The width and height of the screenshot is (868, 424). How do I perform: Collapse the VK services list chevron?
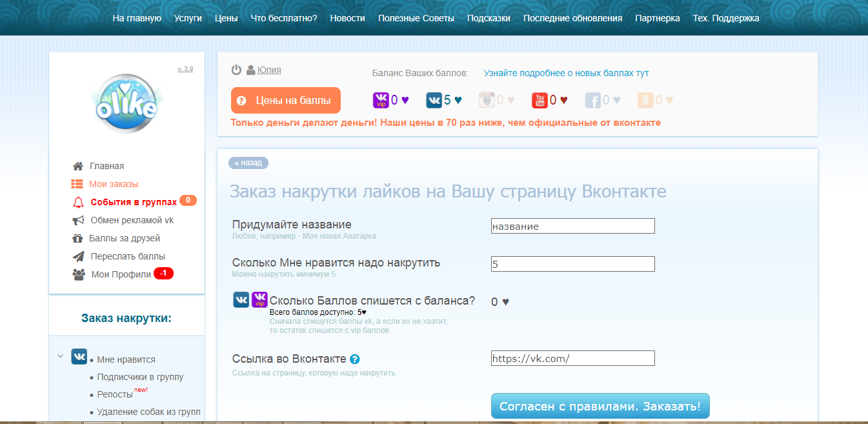61,356
